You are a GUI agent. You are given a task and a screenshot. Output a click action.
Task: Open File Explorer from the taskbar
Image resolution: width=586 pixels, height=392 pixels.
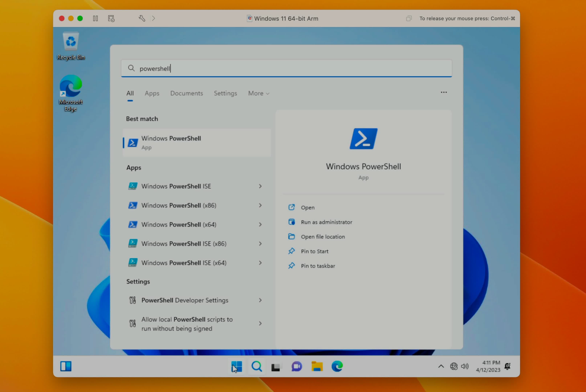(317, 367)
